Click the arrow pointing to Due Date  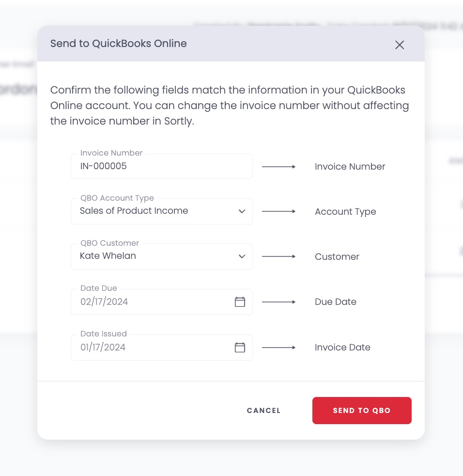point(278,301)
